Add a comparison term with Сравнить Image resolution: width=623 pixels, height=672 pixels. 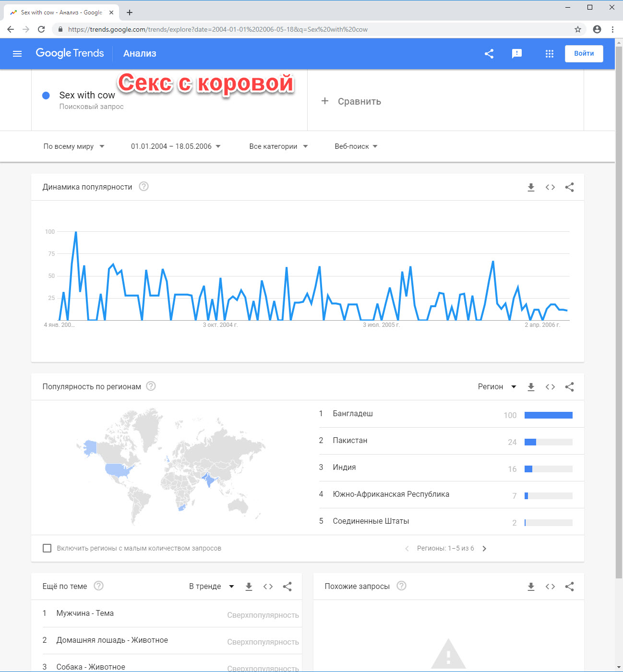[351, 101]
